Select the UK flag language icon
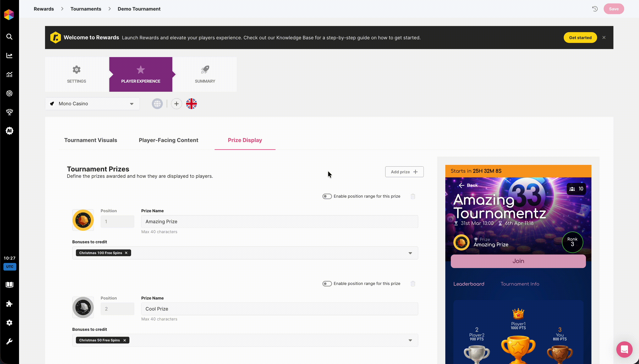 click(191, 104)
